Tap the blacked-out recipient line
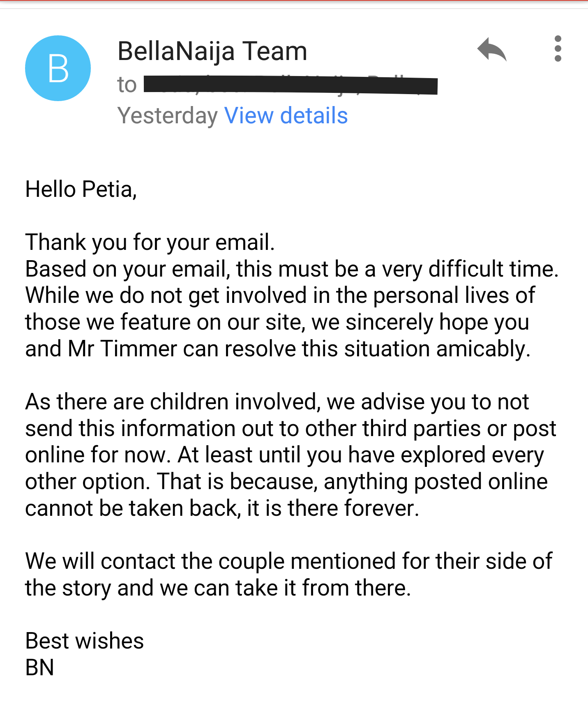 291,85
